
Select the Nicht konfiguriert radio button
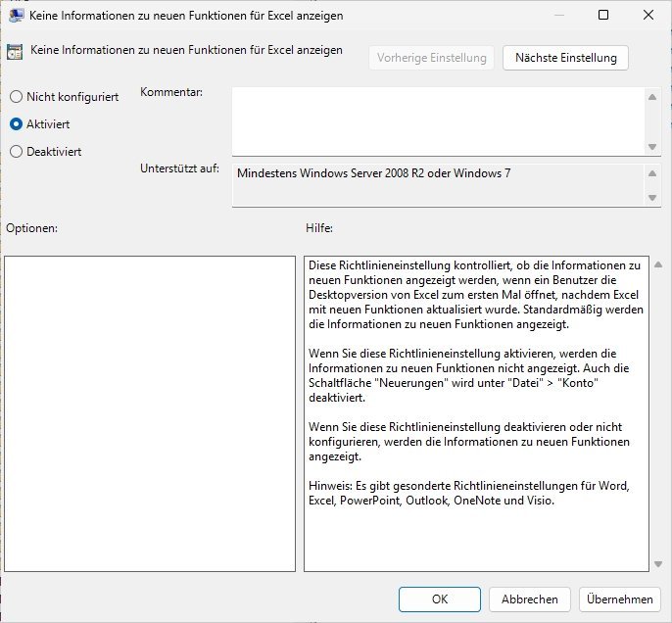point(16,97)
